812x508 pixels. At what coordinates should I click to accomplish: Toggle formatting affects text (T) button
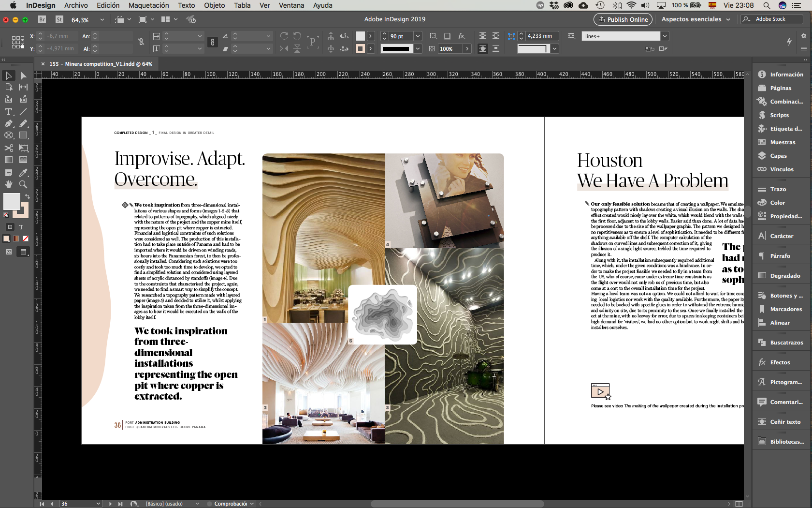pos(21,227)
